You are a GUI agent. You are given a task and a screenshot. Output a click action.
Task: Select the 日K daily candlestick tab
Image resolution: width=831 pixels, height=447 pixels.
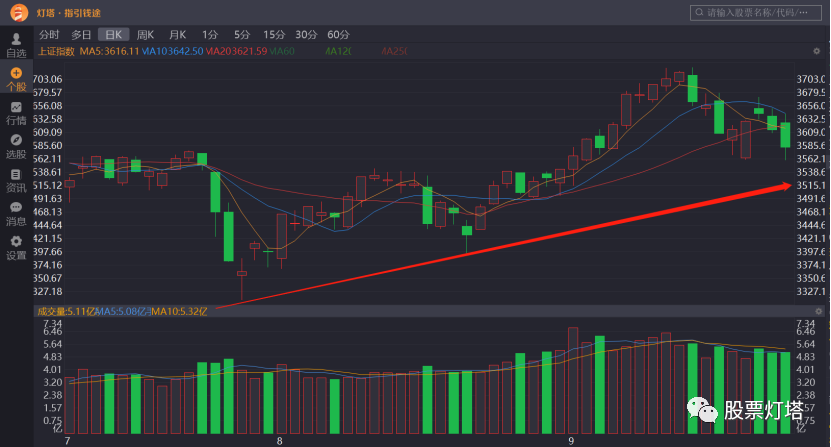coord(113,34)
